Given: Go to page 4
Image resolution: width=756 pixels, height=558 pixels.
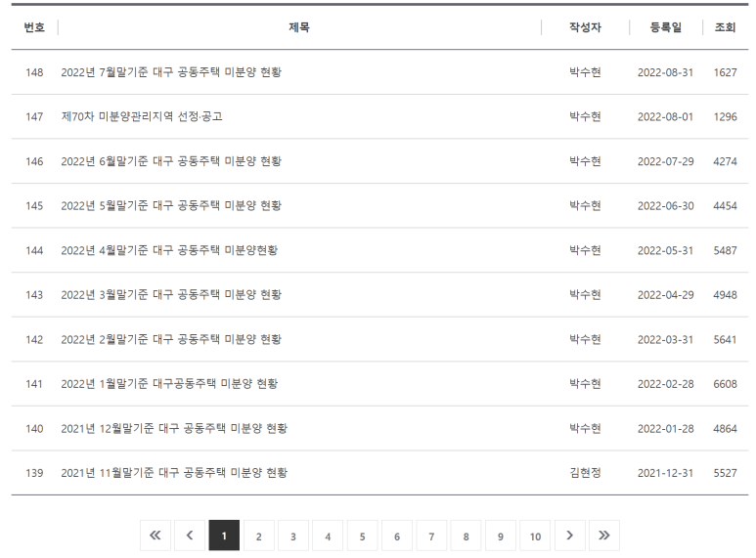Looking at the screenshot, I should point(328,536).
